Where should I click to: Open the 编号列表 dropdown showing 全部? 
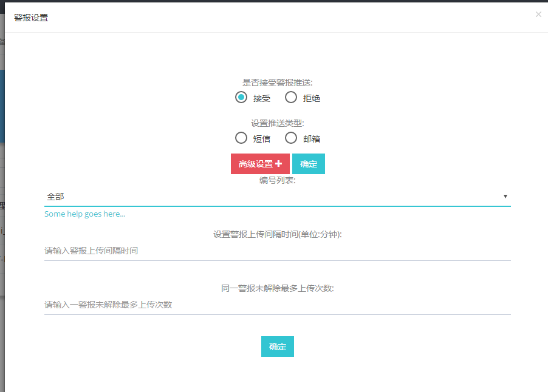click(x=278, y=197)
